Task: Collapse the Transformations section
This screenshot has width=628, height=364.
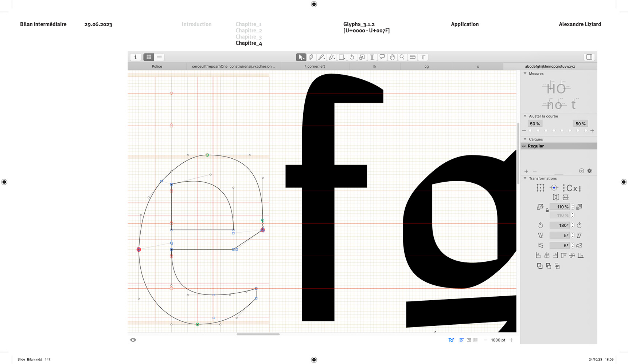Action: coord(525,178)
